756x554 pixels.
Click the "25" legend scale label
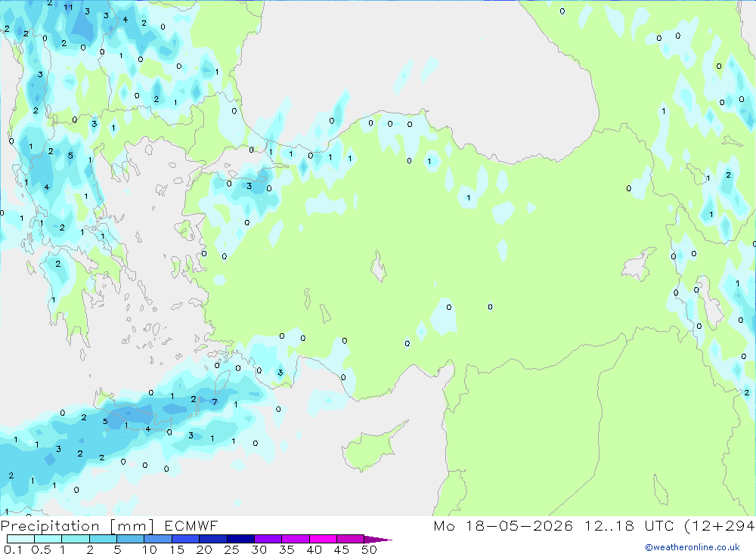click(232, 549)
